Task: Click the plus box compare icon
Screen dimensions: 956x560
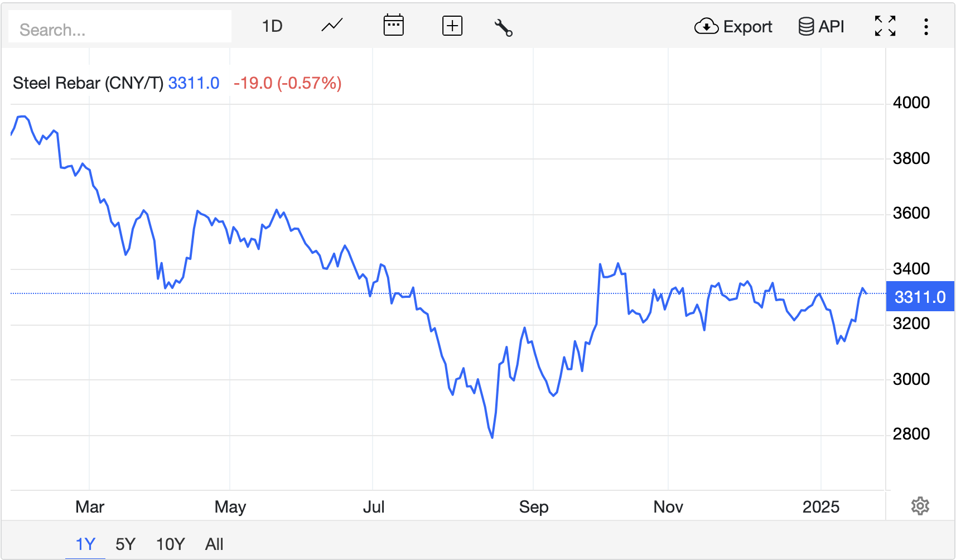Action: (x=452, y=26)
